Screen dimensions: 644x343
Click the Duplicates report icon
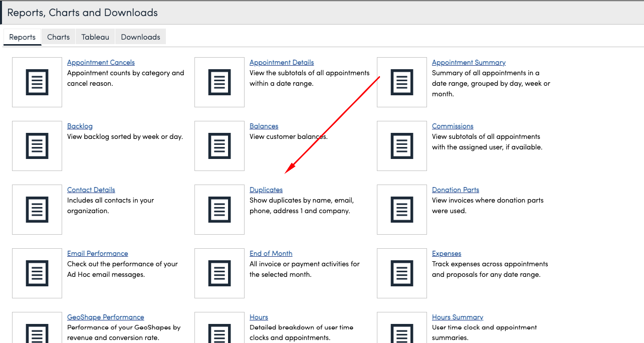[220, 210]
